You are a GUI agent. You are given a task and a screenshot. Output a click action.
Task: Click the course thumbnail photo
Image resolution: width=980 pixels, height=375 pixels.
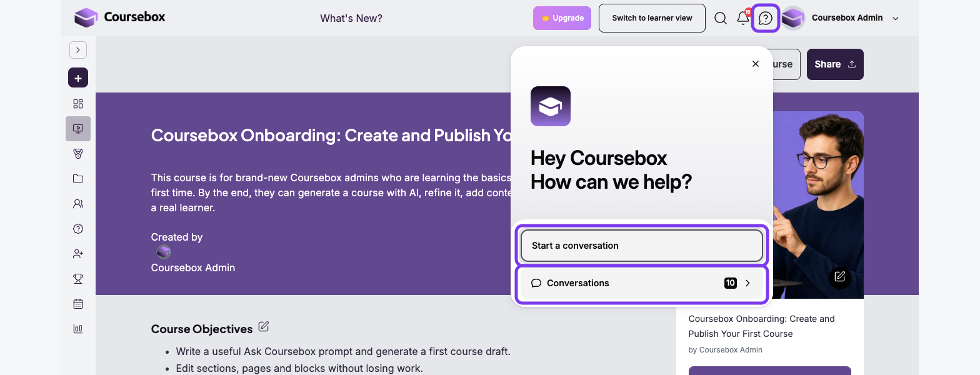[x=818, y=205]
